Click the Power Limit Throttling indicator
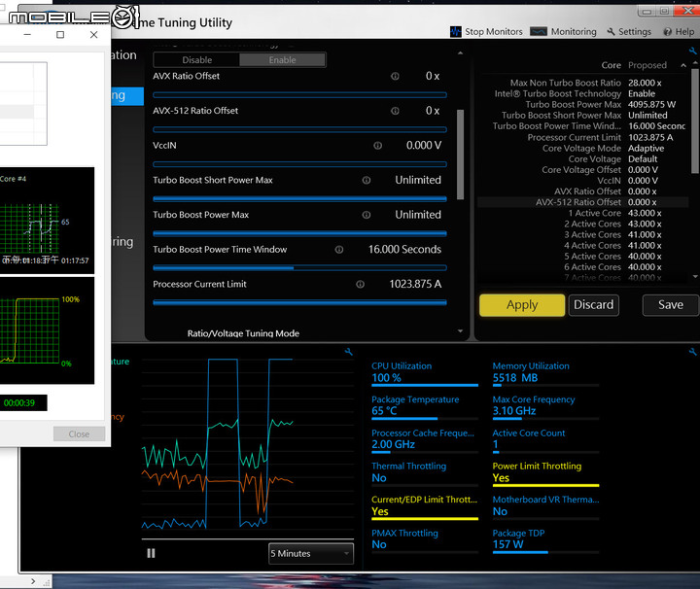700x589 pixels. [545, 473]
